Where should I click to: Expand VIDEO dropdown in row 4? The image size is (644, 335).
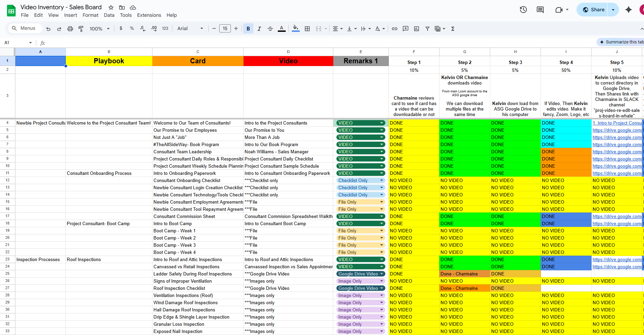[x=382, y=123]
